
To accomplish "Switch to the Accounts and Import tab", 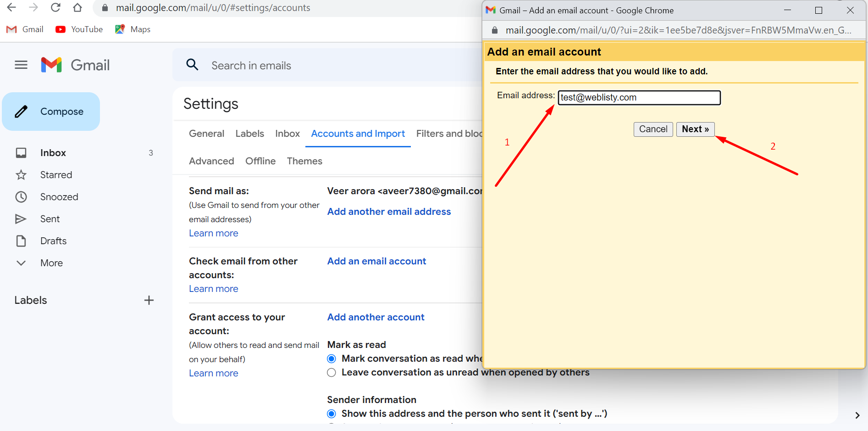I will point(358,134).
